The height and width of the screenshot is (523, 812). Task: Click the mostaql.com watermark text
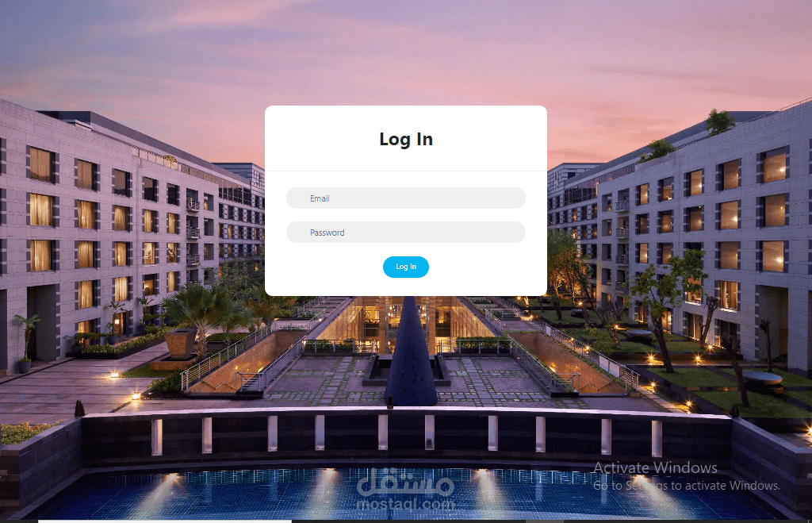(x=405, y=504)
